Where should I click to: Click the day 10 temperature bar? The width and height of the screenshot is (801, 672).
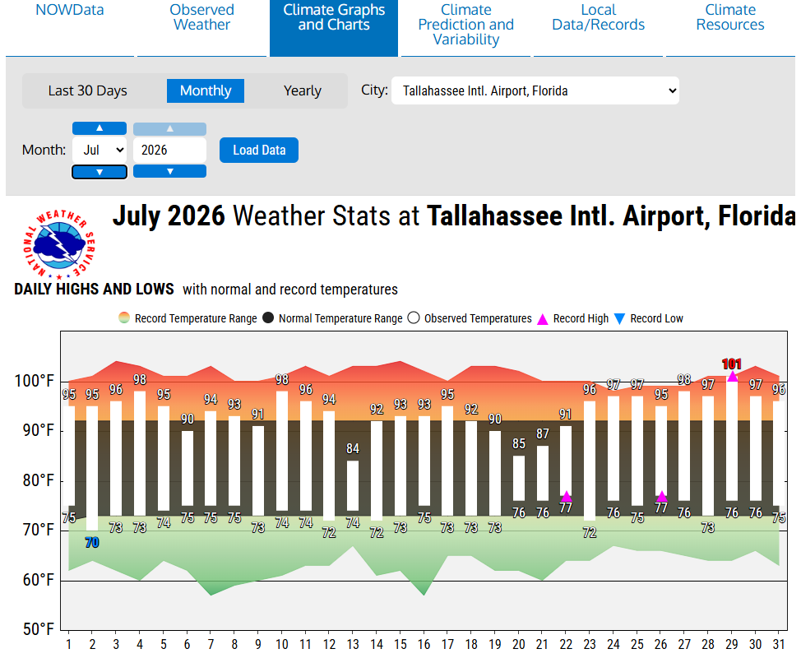coord(282,451)
